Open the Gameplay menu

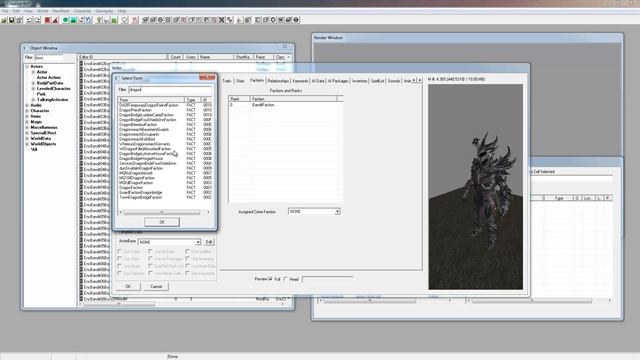pyautogui.click(x=104, y=11)
